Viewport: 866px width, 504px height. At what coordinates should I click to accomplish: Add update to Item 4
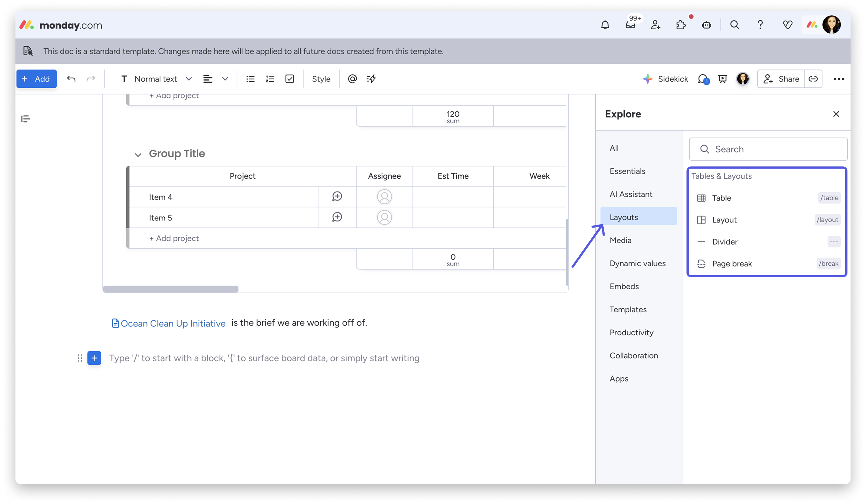point(337,196)
